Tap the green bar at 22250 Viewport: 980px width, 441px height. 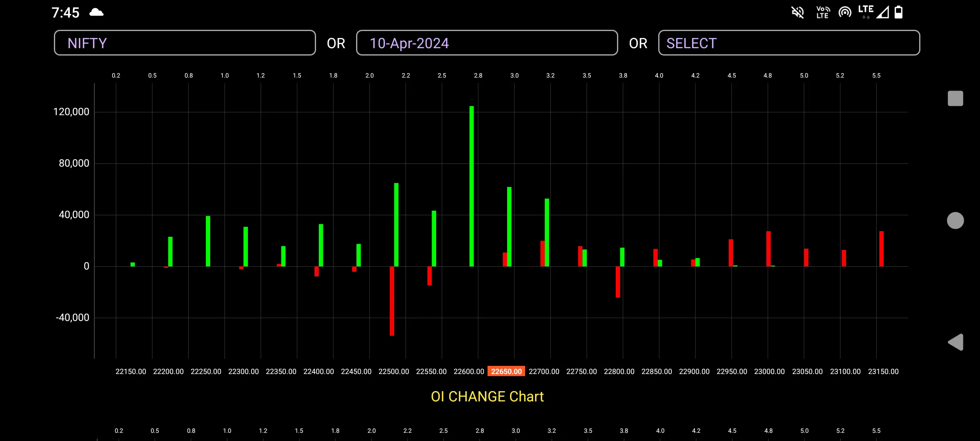[208, 241]
